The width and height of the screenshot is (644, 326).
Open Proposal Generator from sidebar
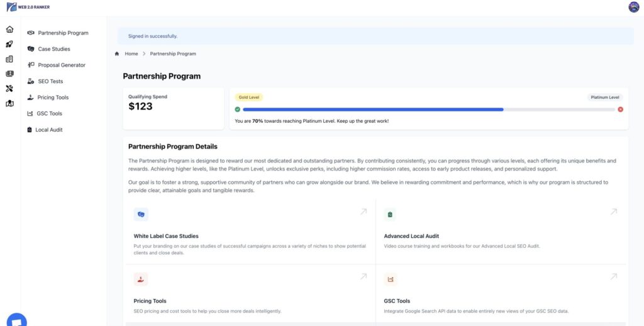[x=61, y=65]
